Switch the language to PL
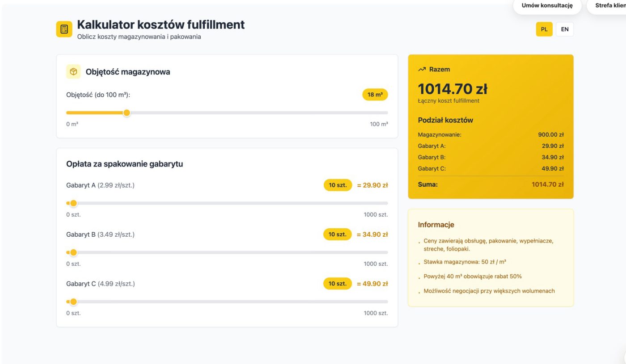 coord(544,29)
